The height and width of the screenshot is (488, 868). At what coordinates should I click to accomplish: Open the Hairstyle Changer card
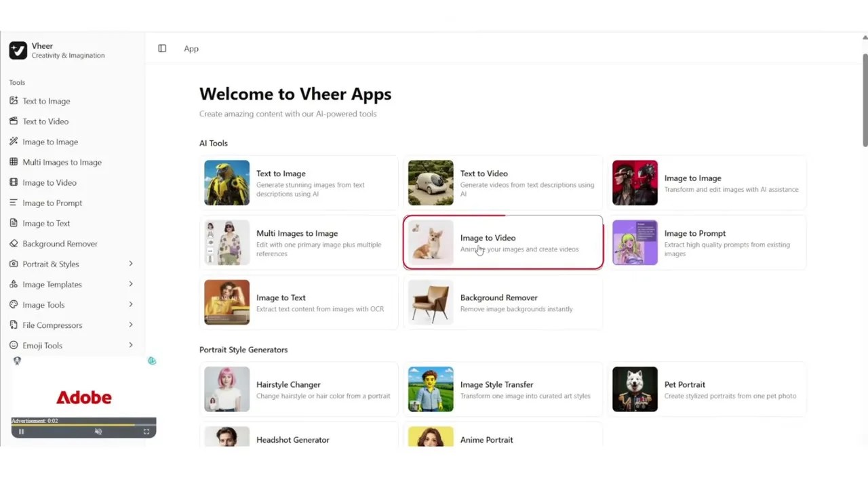pyautogui.click(x=299, y=389)
